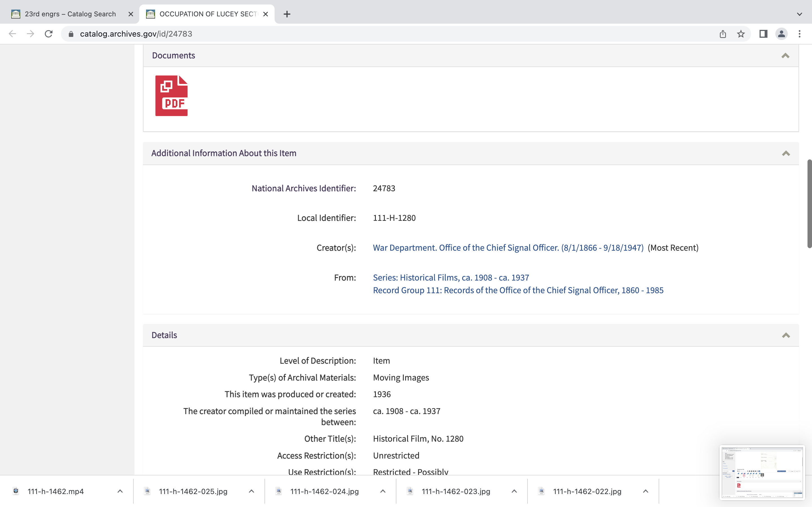Viewport: 812px width, 507px height.
Task: Open War Department Chief Signal Officer link
Action: pyautogui.click(x=508, y=248)
